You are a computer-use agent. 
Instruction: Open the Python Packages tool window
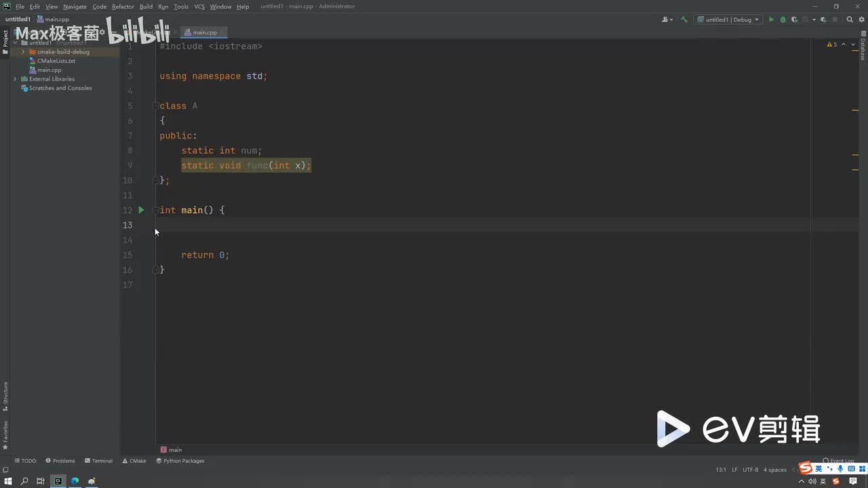180,461
